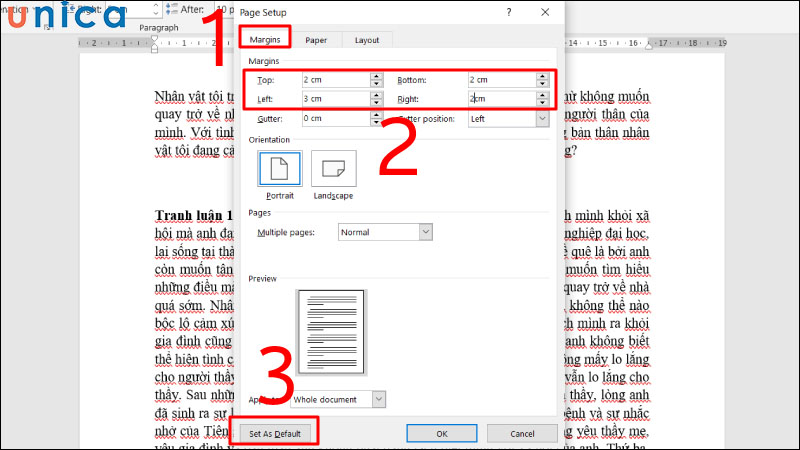Image resolution: width=800 pixels, height=450 pixels.
Task: Open the Margins tab
Action: [x=265, y=39]
